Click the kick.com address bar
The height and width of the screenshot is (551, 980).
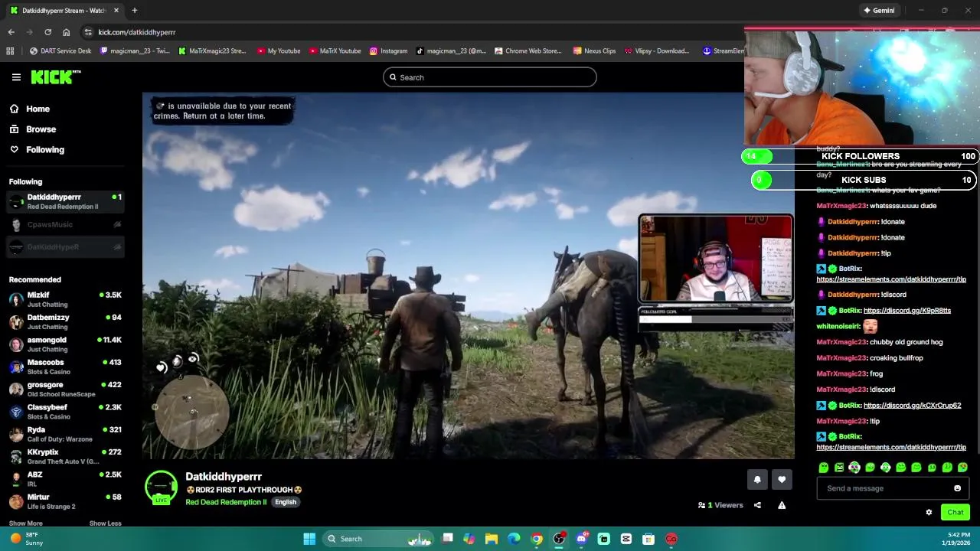pyautogui.click(x=413, y=32)
